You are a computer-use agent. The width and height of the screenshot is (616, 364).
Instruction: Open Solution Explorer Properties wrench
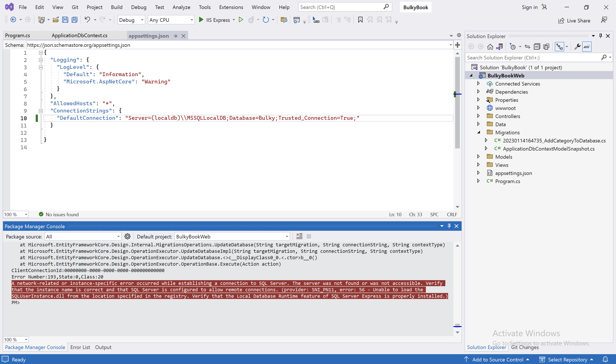(x=577, y=46)
